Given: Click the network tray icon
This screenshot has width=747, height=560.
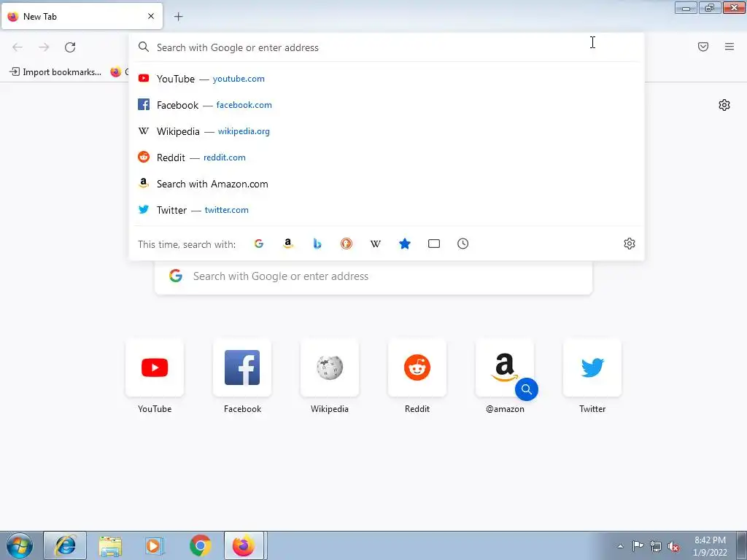Looking at the screenshot, I should click(656, 546).
